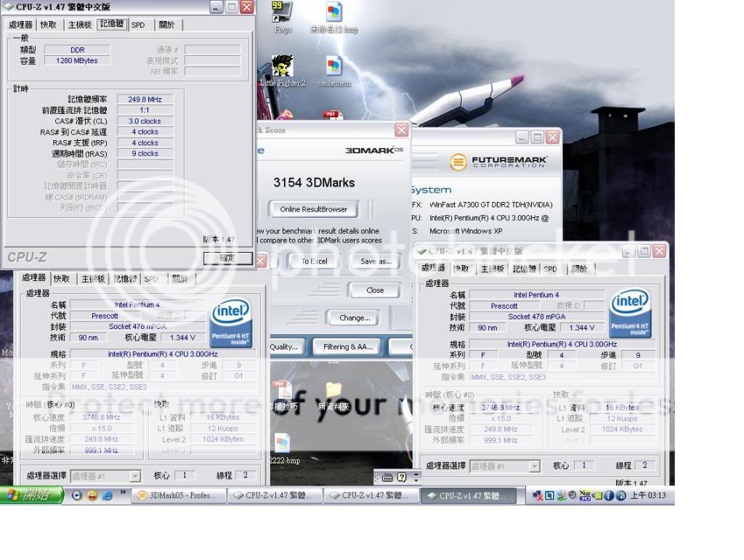Click the yellow smiley Quick Launch icon
The image size is (744, 560).
pyautogui.click(x=92, y=495)
